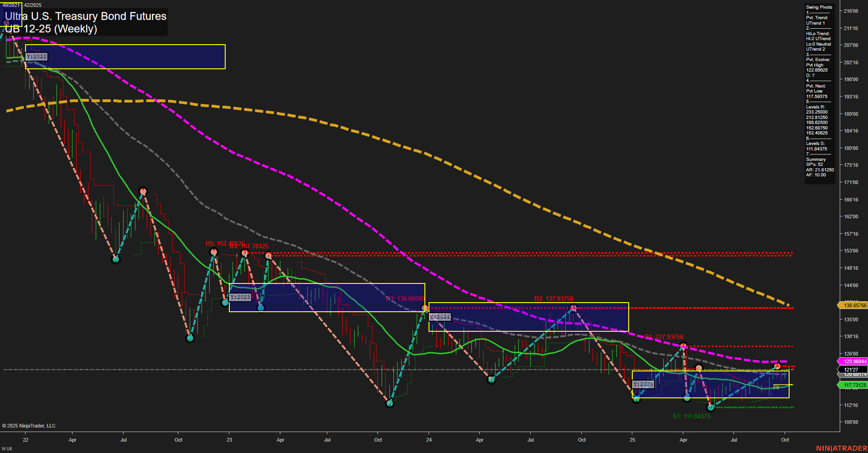868x453 pixels.
Task: Click the Oct label on the time axis
Action: coord(785,440)
